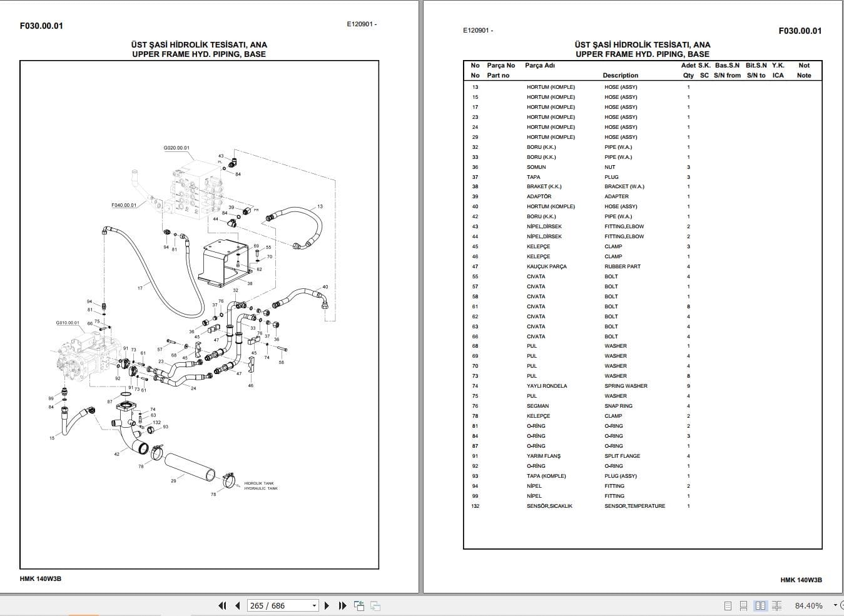Viewport: 844px width, 616px height.
Task: Click part number 13 hose label in diagram
Action: tap(320, 206)
